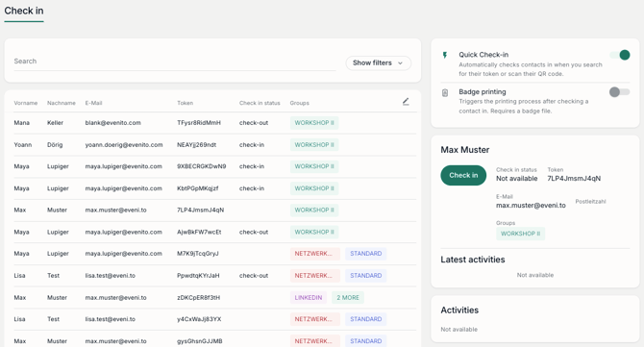The image size is (644, 347).
Task: Click lisa.test@eveni.to in y4CxWaJj83YX row
Action: [111, 319]
